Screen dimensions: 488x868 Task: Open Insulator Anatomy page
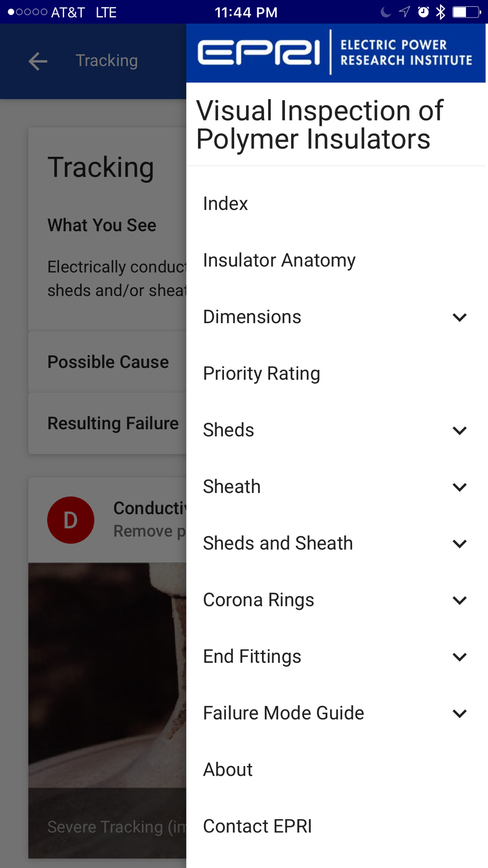[336, 260]
